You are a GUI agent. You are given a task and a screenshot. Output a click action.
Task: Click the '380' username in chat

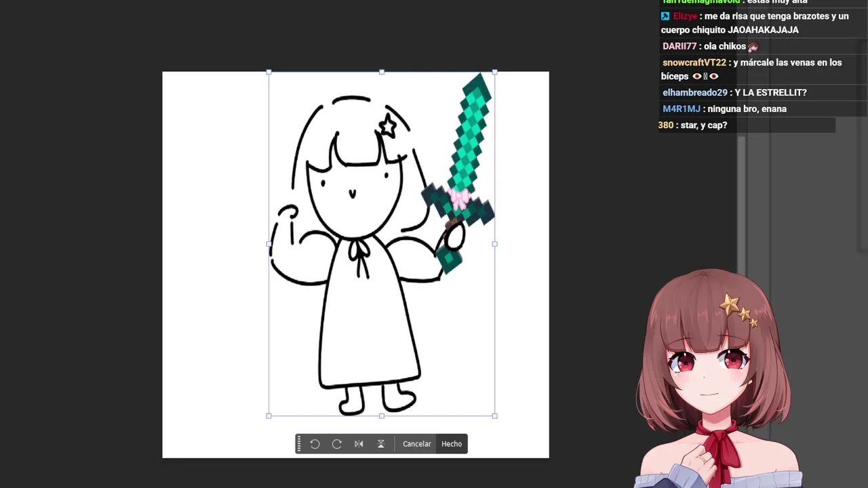coord(666,125)
